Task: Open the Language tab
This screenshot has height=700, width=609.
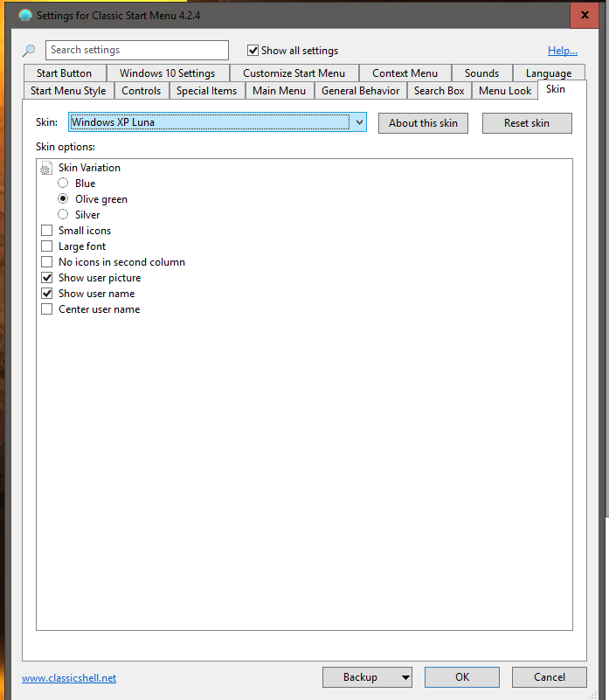Action: tap(549, 73)
